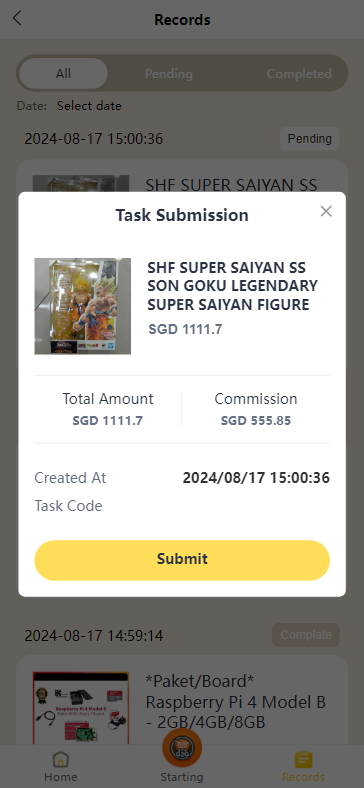Click the 2024-08-17 14:59:14 record date
The width and height of the screenshot is (364, 788).
tap(94, 636)
